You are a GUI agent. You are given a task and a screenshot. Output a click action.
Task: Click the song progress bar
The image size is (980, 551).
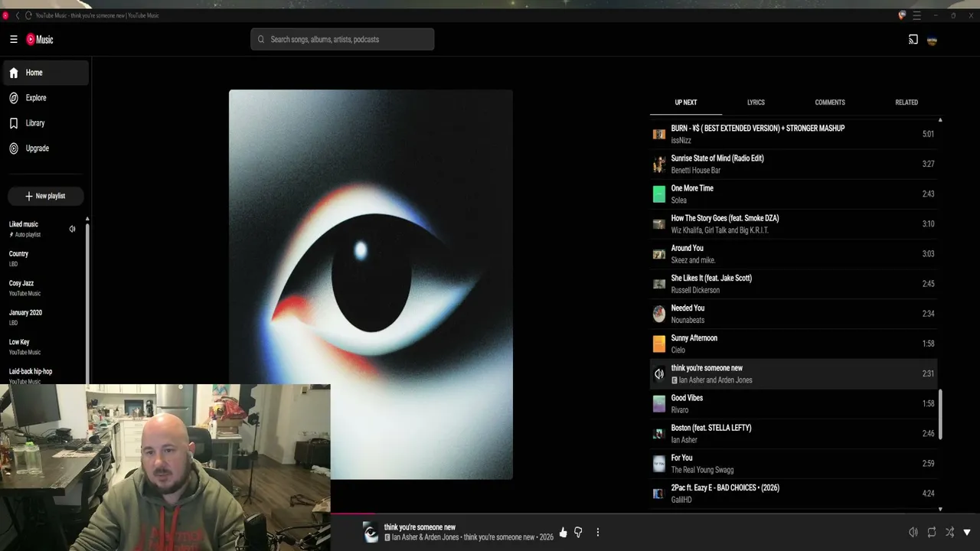coord(655,514)
